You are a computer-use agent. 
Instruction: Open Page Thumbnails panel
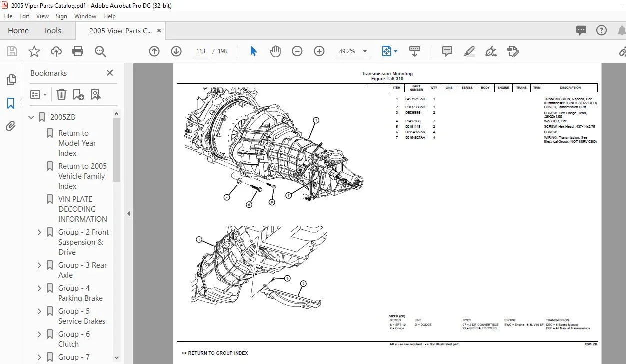click(10, 80)
